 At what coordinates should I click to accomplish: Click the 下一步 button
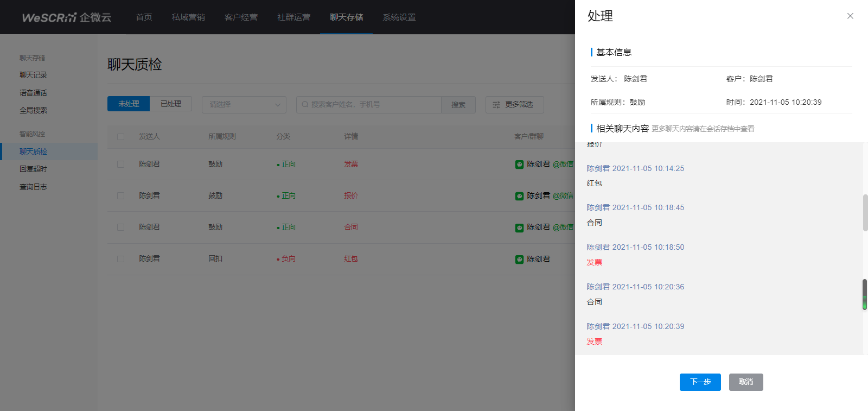(700, 382)
